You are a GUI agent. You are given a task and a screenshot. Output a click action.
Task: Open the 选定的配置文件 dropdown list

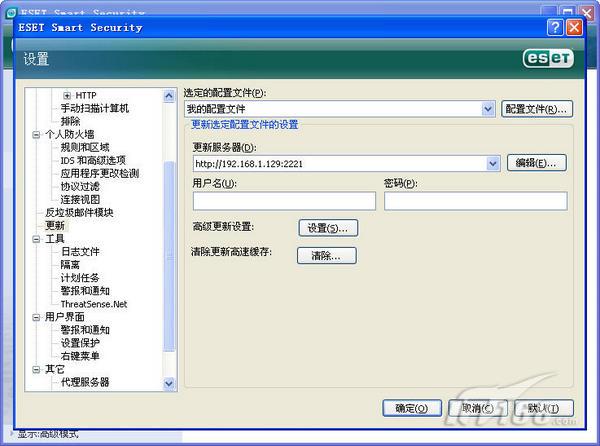(x=488, y=108)
